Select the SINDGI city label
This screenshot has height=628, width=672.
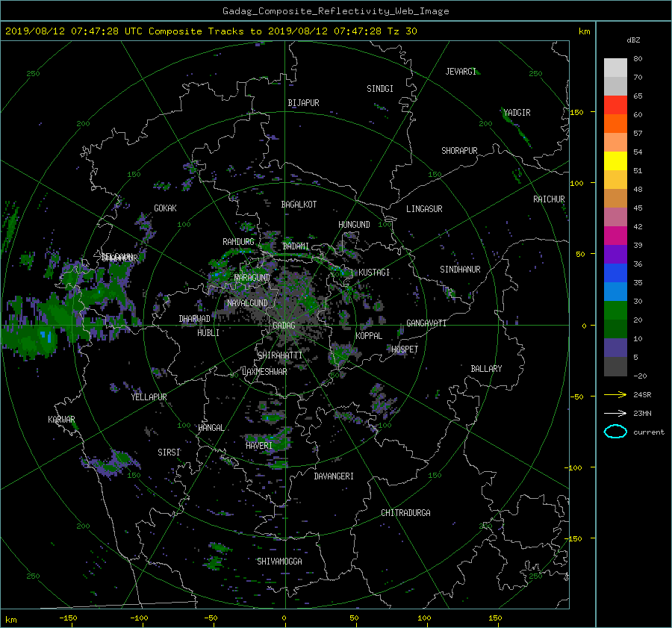click(380, 89)
